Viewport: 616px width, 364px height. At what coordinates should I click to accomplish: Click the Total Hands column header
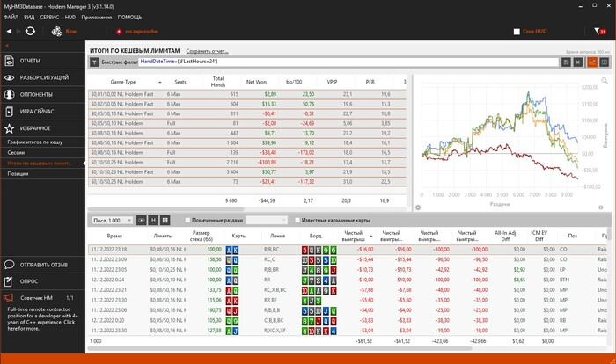218,82
